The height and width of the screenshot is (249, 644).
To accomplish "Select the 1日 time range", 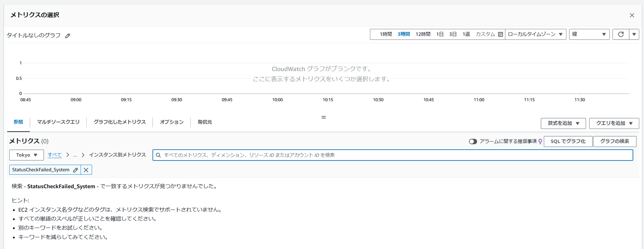I will pyautogui.click(x=440, y=34).
